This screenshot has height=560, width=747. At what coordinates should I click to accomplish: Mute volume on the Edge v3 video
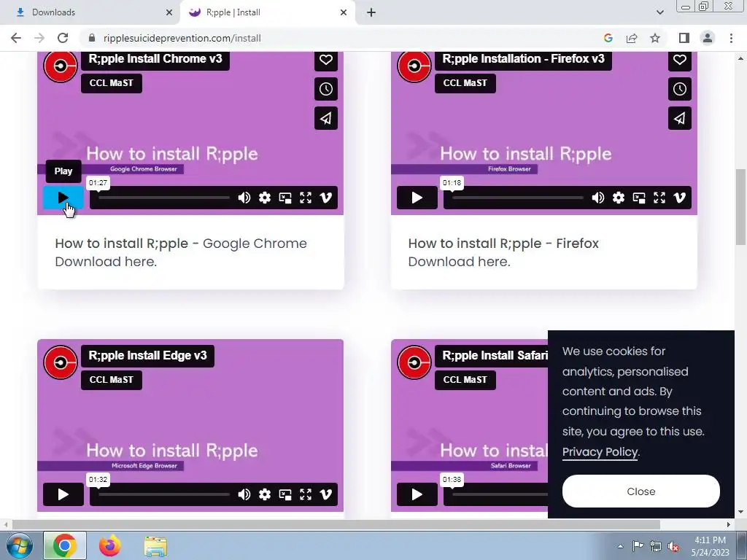pos(244,494)
